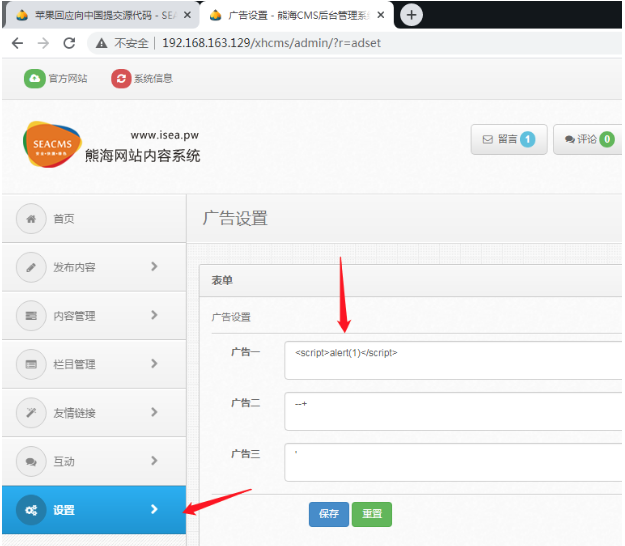The height and width of the screenshot is (546, 625).
Task: Click the browser forward arrow
Action: 43,43
